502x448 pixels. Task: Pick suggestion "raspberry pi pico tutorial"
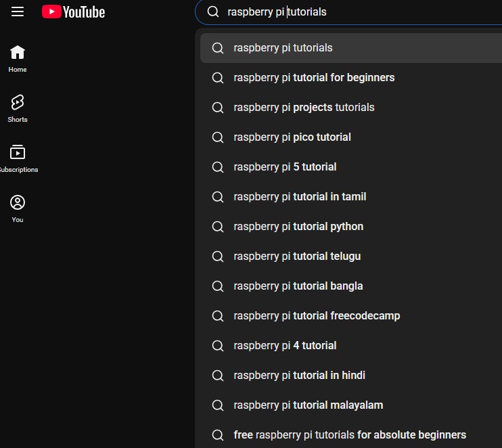[x=351, y=137]
